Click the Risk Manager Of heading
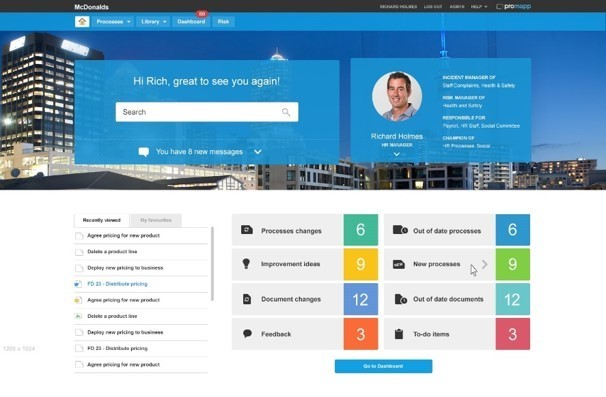606x397 pixels. [x=464, y=97]
